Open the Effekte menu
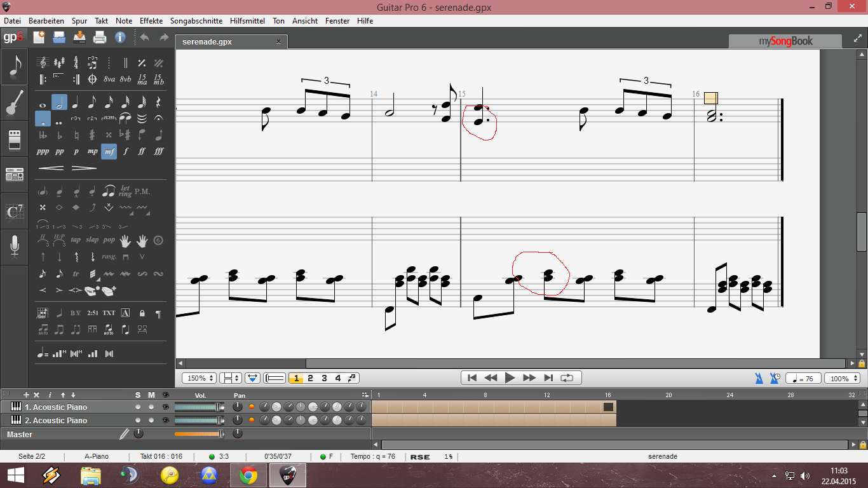Image resolution: width=868 pixels, height=488 pixels. tap(151, 21)
